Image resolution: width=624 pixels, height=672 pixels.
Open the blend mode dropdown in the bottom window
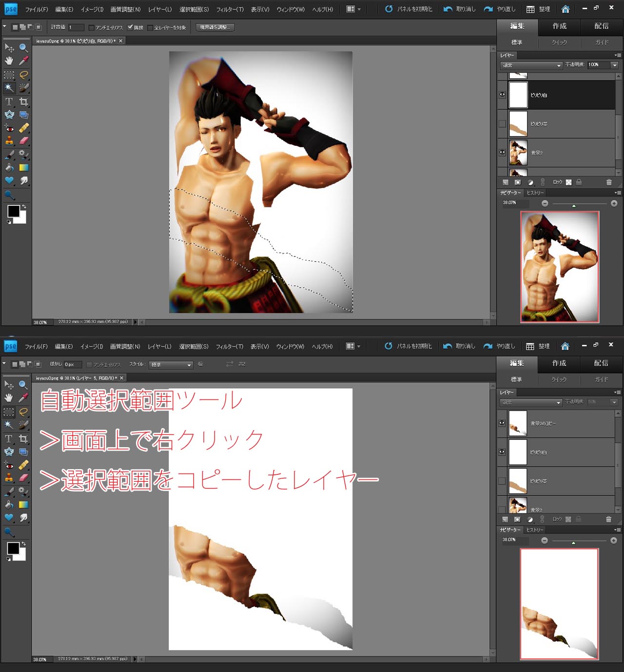point(531,402)
